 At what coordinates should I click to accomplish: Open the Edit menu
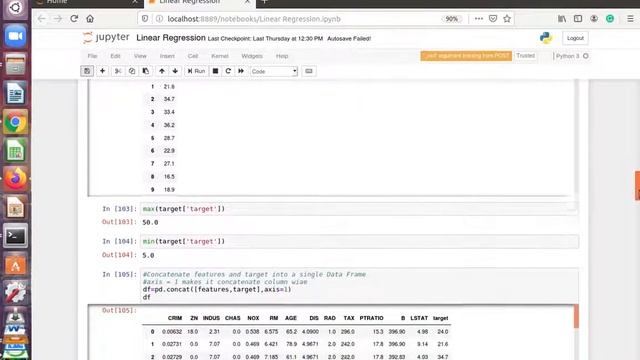(x=116, y=56)
